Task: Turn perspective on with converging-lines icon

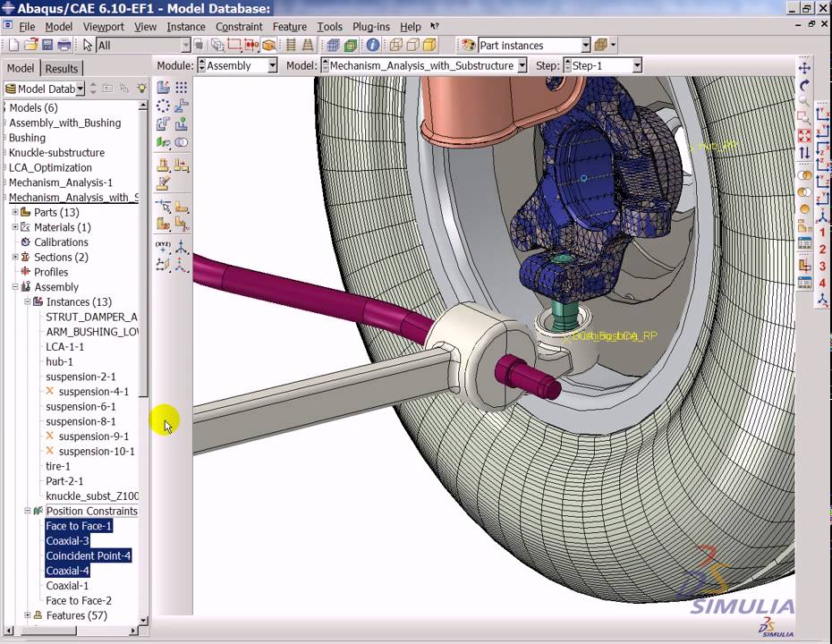Action: (x=307, y=45)
